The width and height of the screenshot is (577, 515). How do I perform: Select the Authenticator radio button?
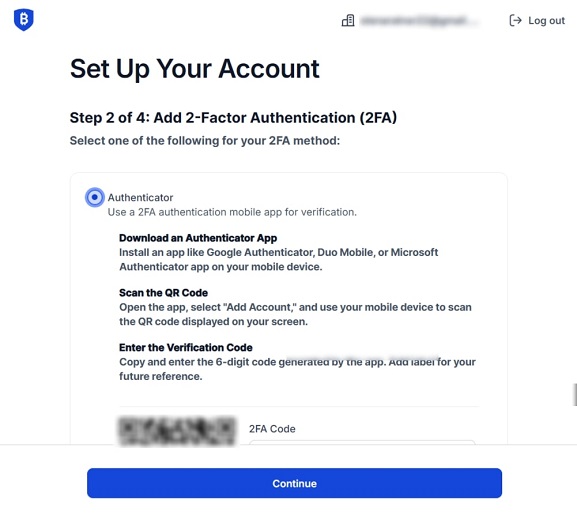pyautogui.click(x=95, y=197)
